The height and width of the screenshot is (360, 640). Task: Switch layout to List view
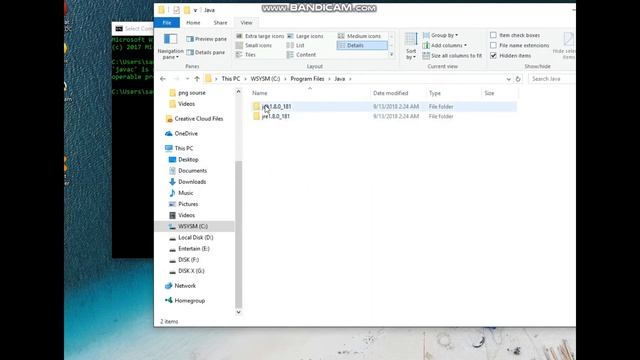[x=296, y=45]
